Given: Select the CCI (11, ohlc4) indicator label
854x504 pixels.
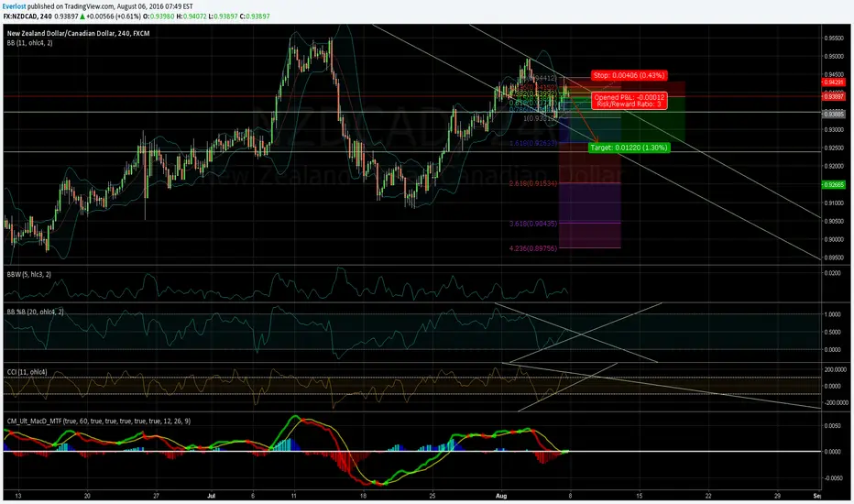Looking at the screenshot, I should click(x=27, y=372).
